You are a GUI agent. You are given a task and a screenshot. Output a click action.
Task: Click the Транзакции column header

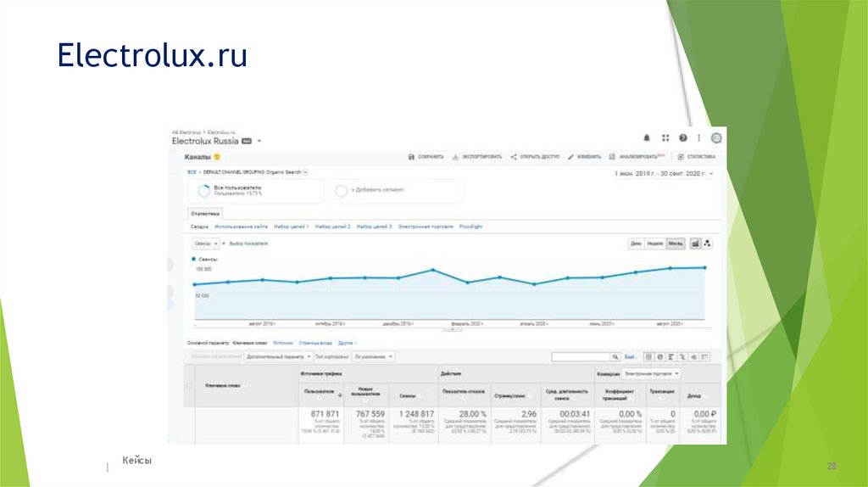pyautogui.click(x=662, y=392)
